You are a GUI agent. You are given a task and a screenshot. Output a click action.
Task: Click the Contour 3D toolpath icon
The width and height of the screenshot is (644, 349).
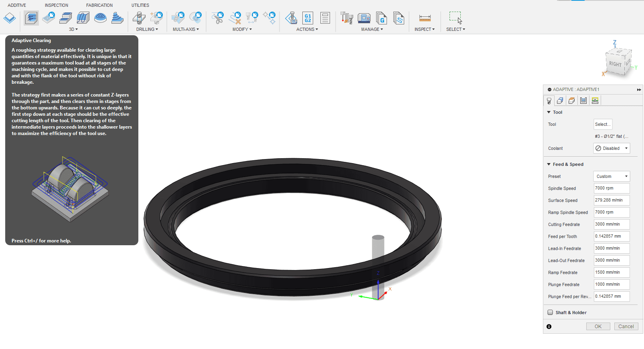[117, 18]
